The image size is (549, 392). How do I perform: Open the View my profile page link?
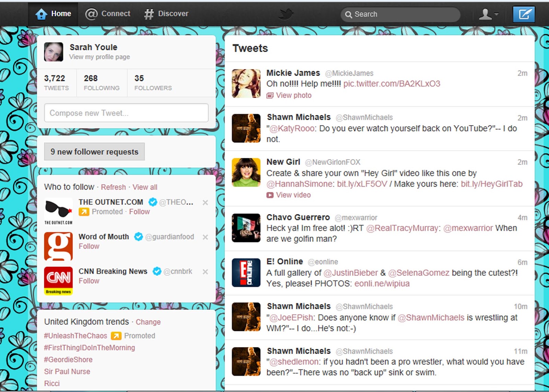tap(100, 57)
